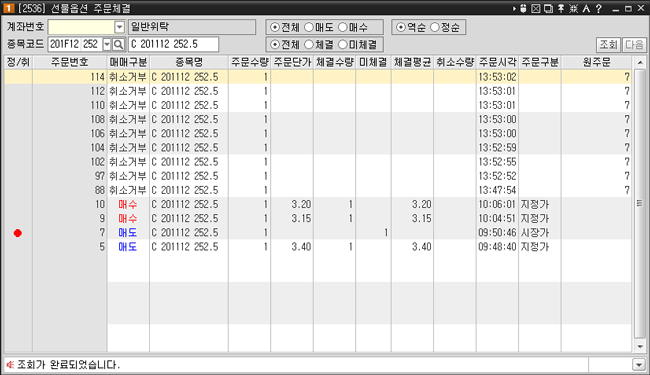
Task: Click the 매수 cell of order 9
Action: coord(128,218)
